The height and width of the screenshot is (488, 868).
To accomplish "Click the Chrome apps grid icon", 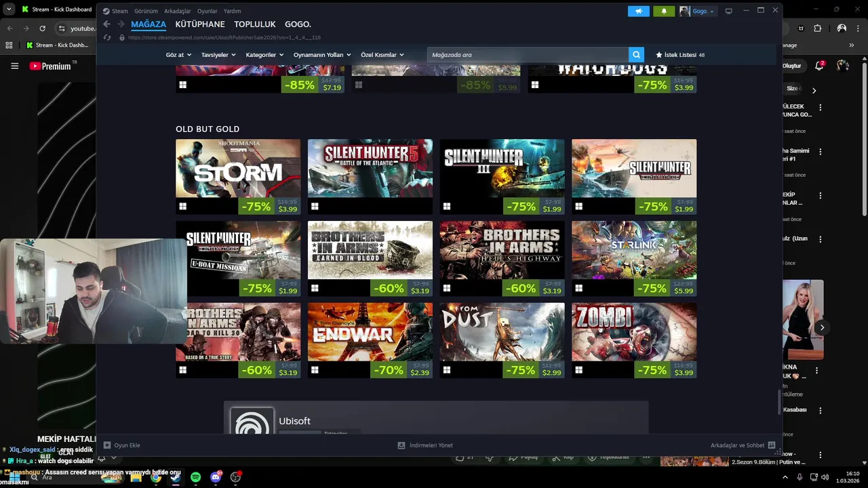I will (9, 45).
